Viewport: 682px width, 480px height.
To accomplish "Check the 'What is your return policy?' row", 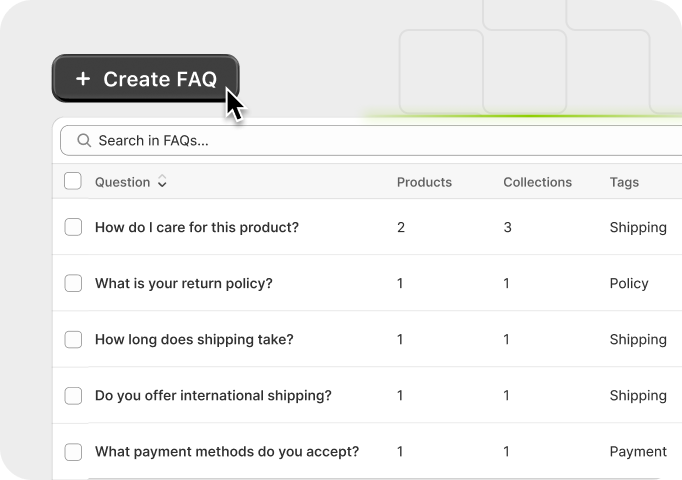I will (x=73, y=283).
